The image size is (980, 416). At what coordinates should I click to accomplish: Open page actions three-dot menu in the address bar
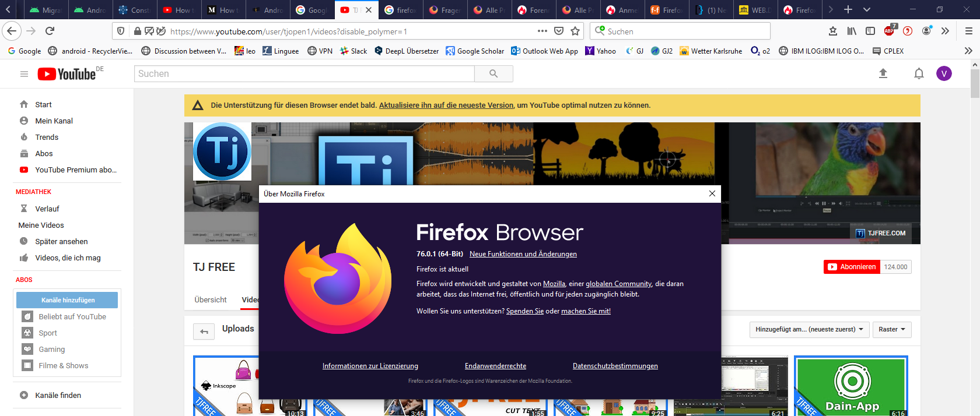click(542, 31)
